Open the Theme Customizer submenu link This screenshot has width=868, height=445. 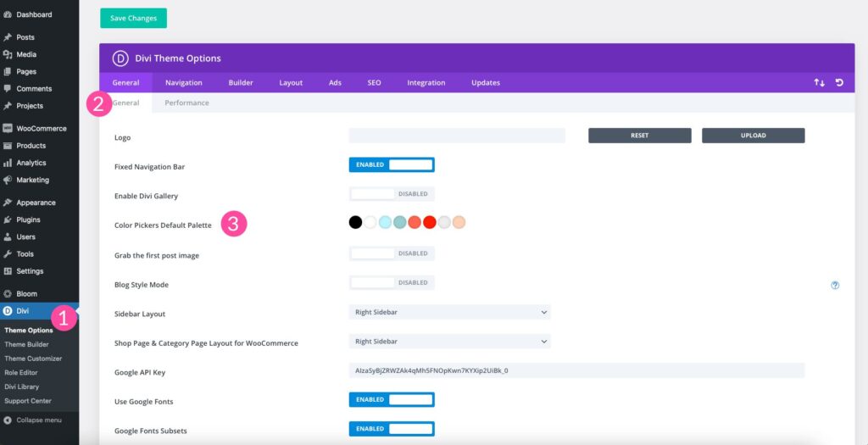(33, 359)
